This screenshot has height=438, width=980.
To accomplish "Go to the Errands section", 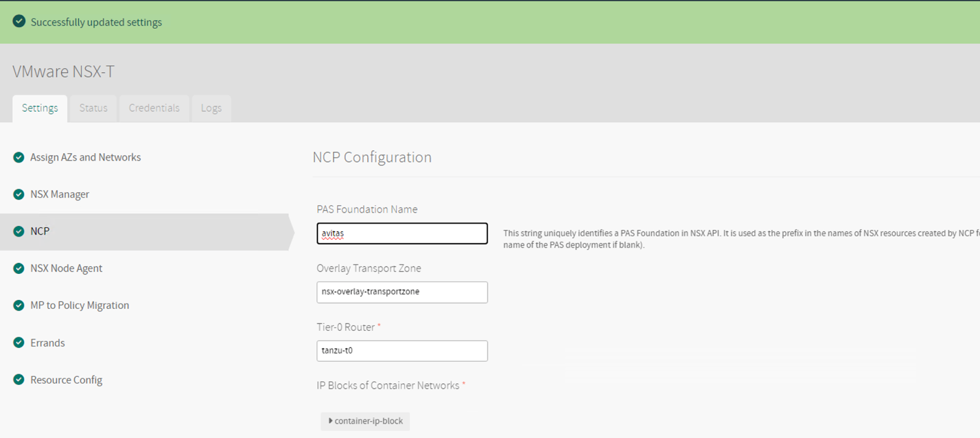I will click(48, 342).
